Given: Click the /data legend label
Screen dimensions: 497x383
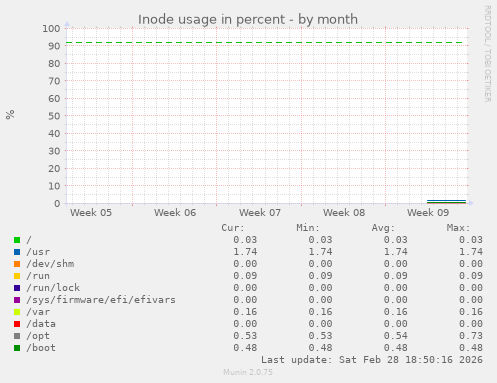Looking at the screenshot, I should coord(41,324).
